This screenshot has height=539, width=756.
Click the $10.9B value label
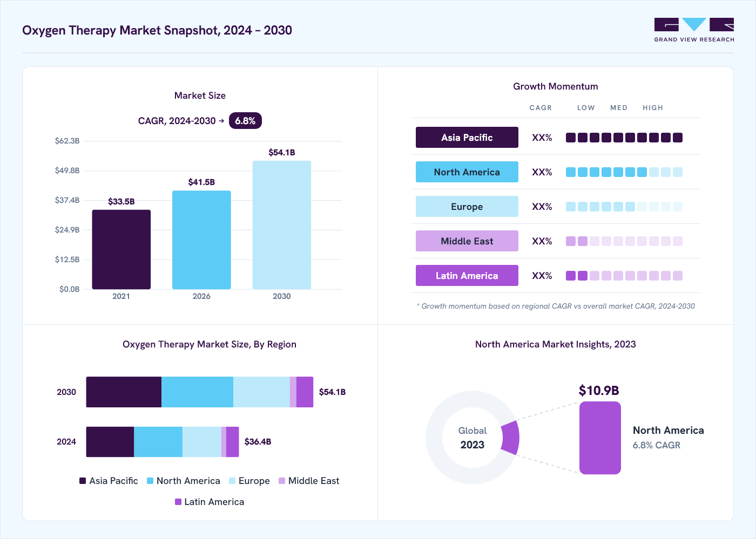599,390
